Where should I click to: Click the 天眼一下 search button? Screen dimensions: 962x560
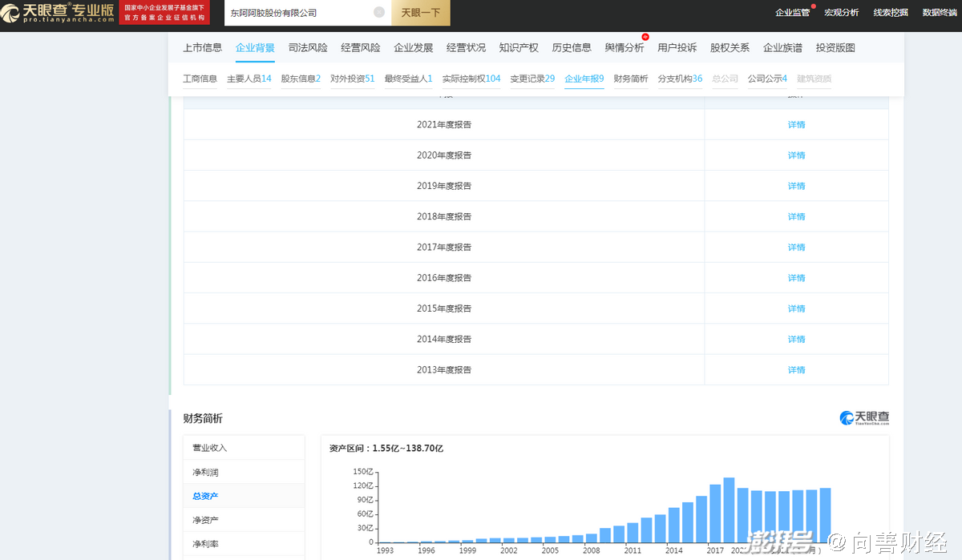pos(421,13)
